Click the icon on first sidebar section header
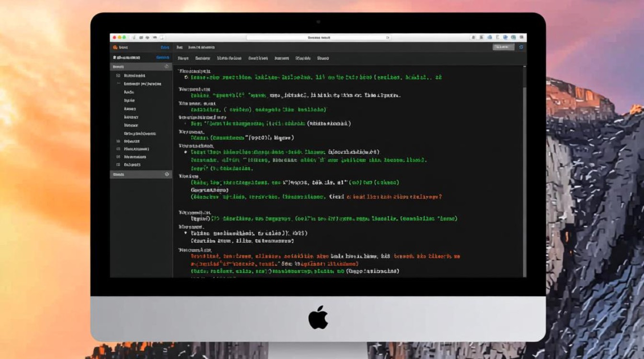This screenshot has width=644, height=359. [166, 67]
